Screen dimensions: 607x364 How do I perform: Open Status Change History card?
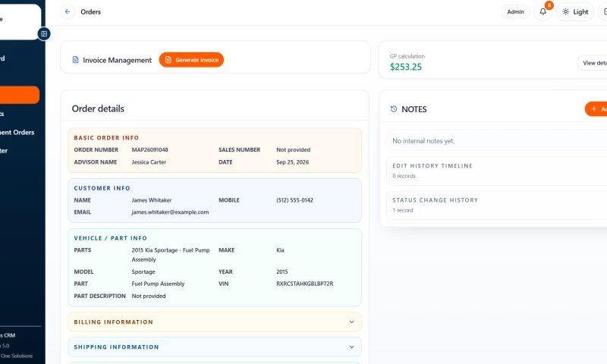coord(497,205)
